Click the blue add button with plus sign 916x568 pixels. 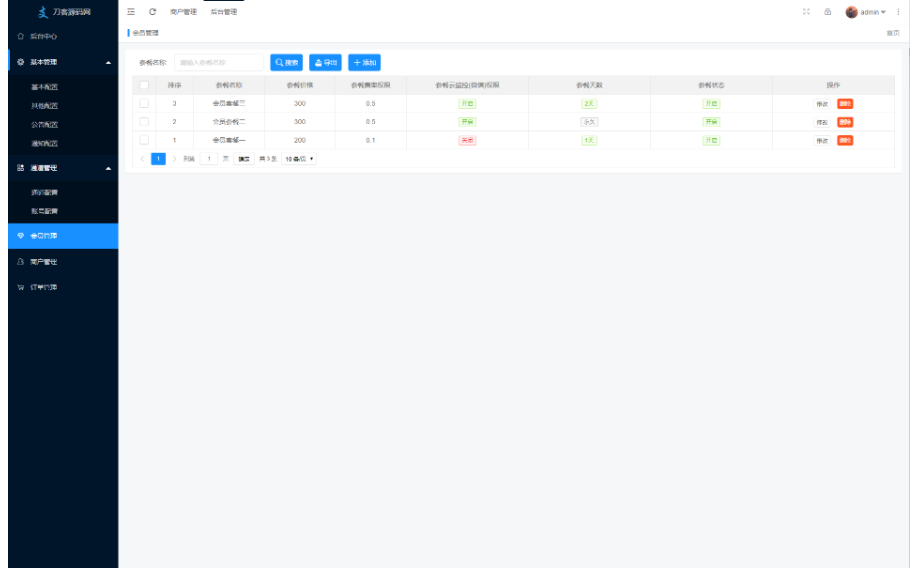364,62
